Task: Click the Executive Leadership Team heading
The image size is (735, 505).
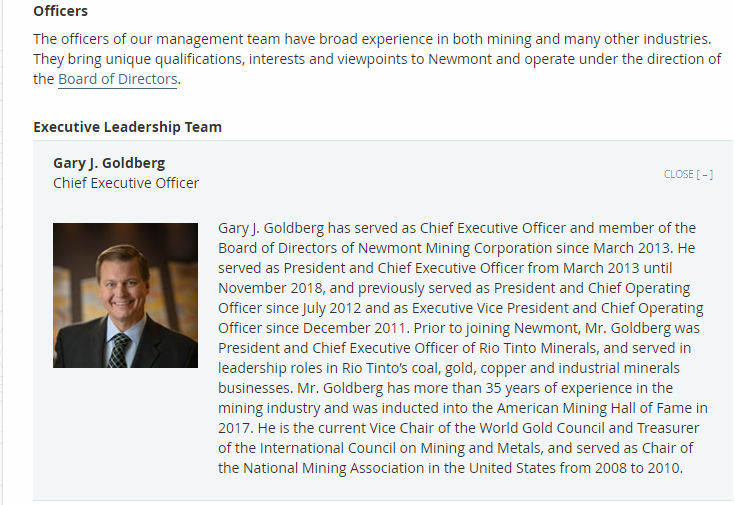Action: click(x=127, y=127)
